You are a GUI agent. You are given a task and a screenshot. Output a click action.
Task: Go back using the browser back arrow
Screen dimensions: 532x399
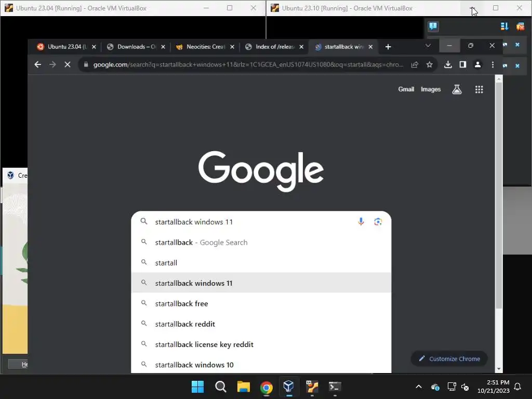click(x=37, y=64)
